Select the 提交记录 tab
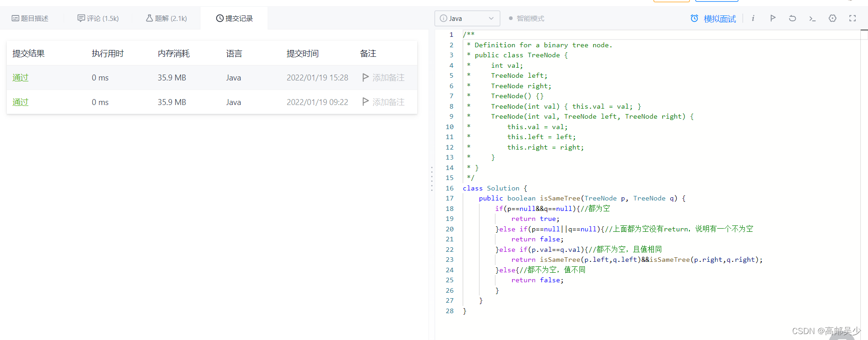 tap(234, 18)
